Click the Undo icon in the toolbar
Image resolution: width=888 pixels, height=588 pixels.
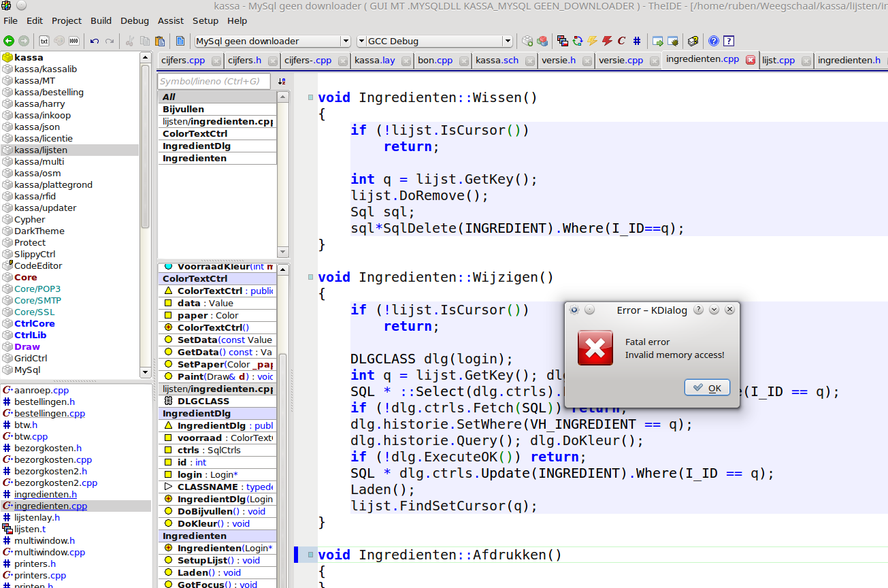tap(95, 41)
